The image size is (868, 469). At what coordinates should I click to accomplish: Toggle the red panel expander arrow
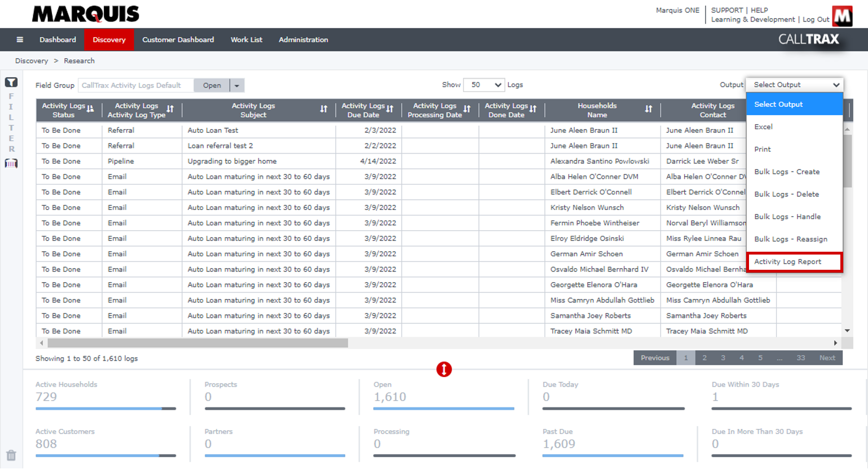(x=444, y=368)
